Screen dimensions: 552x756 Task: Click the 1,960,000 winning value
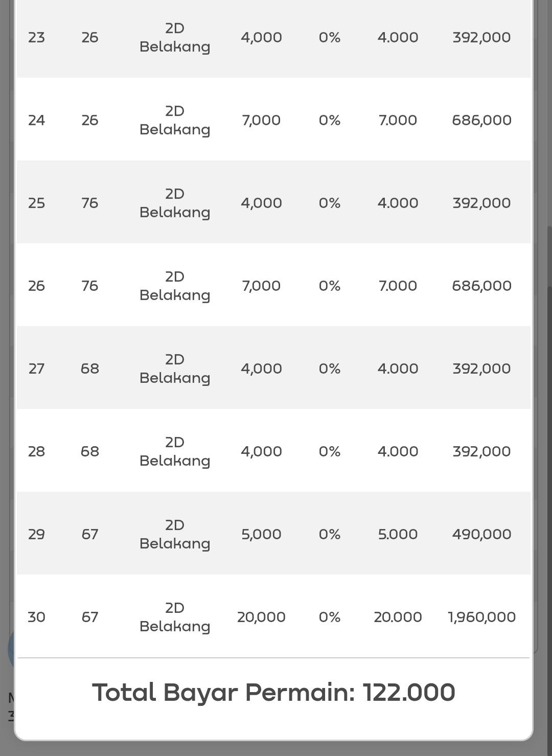(x=481, y=617)
